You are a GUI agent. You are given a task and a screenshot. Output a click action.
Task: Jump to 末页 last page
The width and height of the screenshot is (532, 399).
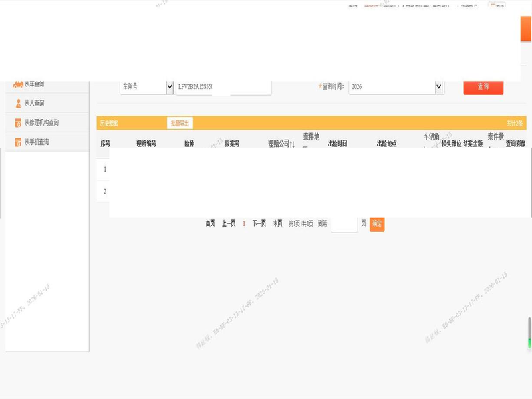click(277, 224)
